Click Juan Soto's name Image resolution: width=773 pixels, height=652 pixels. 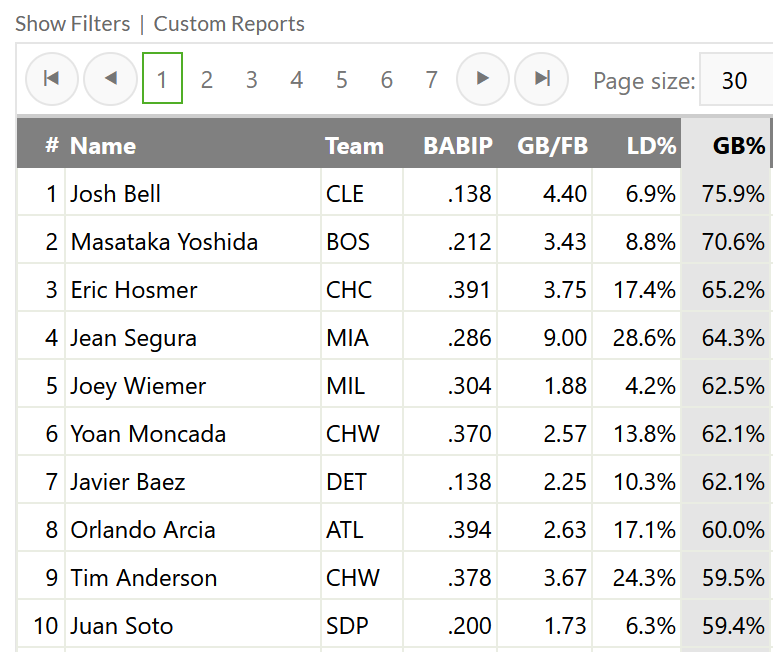(x=122, y=626)
